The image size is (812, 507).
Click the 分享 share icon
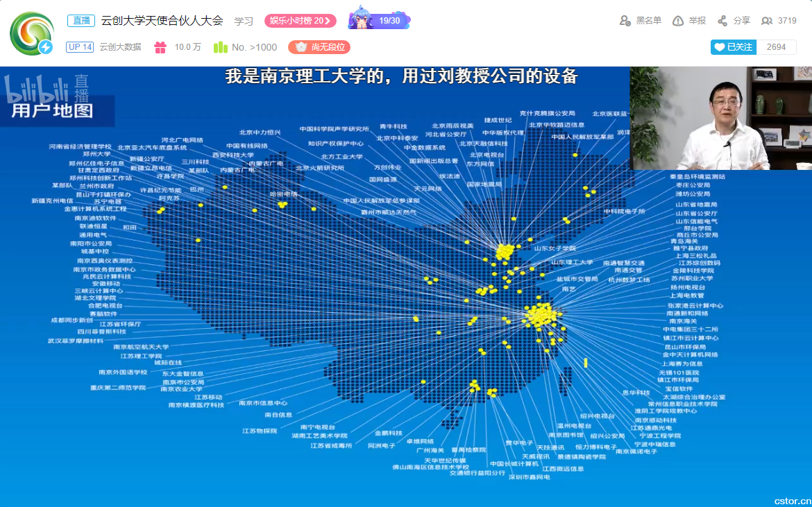[722, 21]
